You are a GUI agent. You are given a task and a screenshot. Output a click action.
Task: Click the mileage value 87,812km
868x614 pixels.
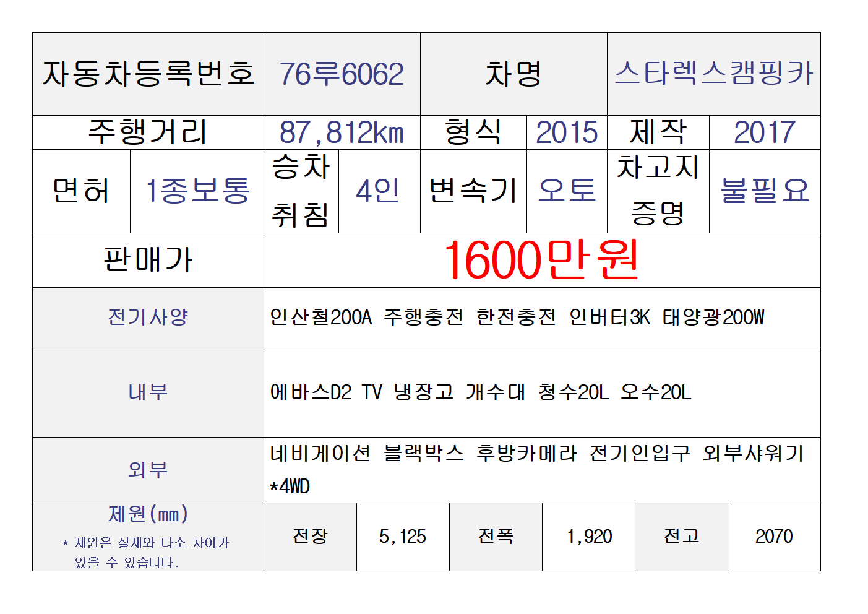pos(342,132)
